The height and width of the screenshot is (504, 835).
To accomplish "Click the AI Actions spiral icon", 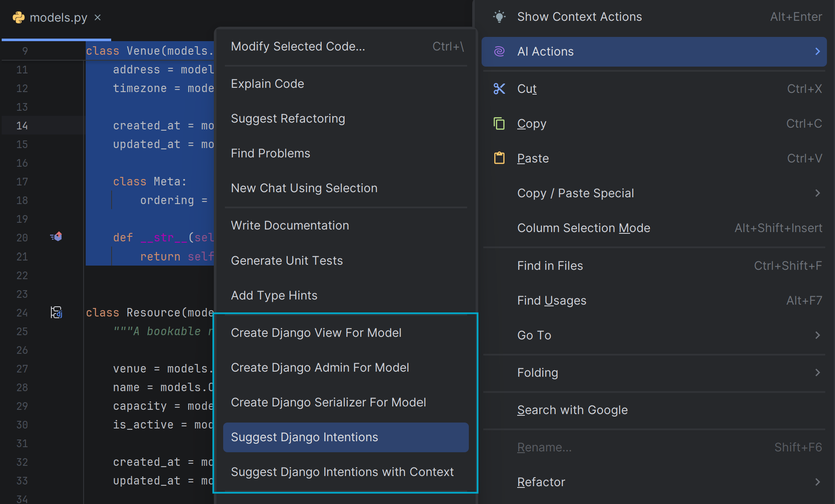I will pyautogui.click(x=499, y=51).
